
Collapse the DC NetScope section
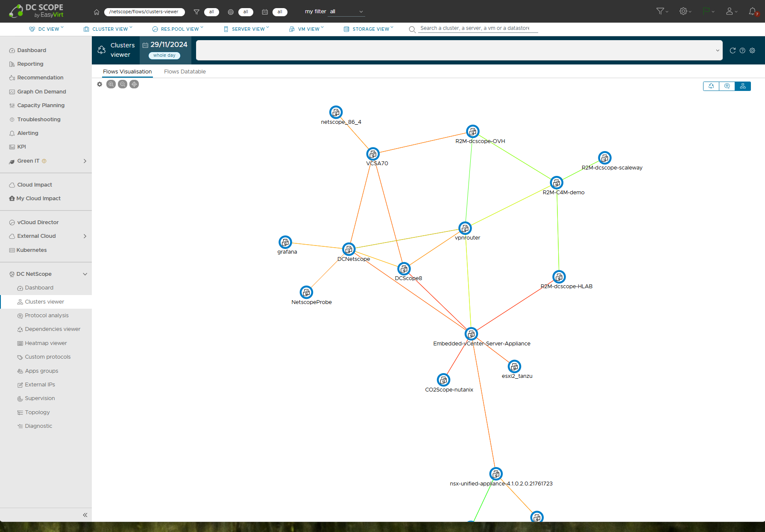coord(85,274)
